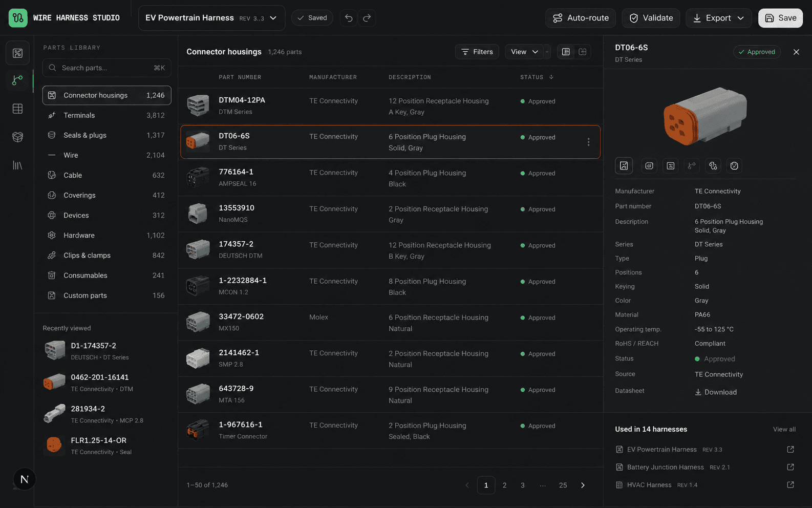This screenshot has height=508, width=812.
Task: Sort by the Status column header
Action: (x=537, y=77)
